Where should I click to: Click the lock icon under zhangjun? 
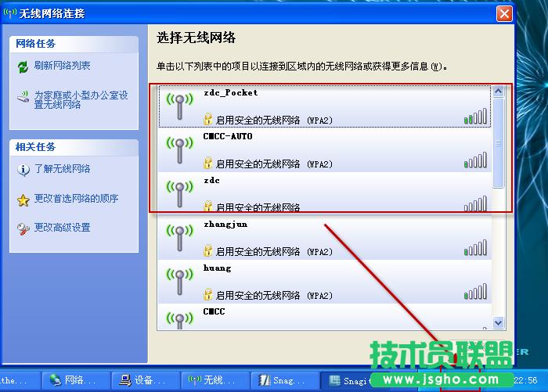(x=208, y=250)
